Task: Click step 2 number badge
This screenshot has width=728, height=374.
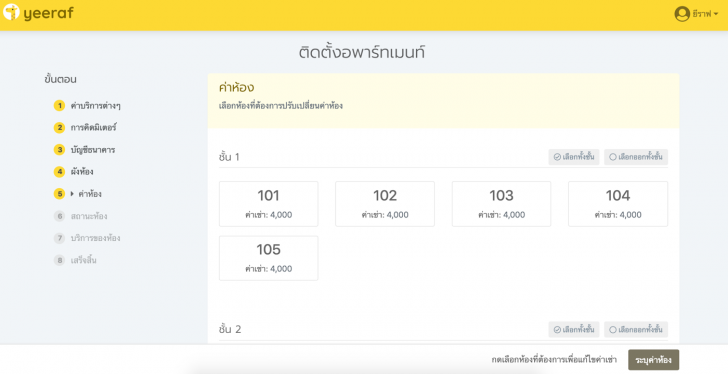Action: pyautogui.click(x=59, y=128)
